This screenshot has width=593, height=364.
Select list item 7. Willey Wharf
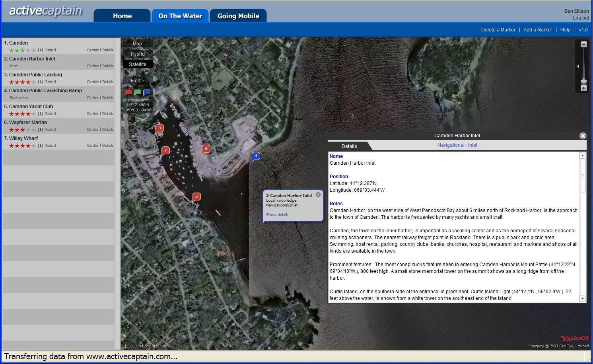coord(58,142)
